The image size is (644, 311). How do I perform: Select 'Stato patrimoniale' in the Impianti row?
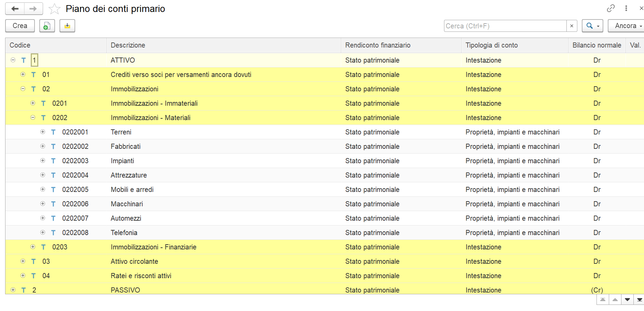point(372,161)
